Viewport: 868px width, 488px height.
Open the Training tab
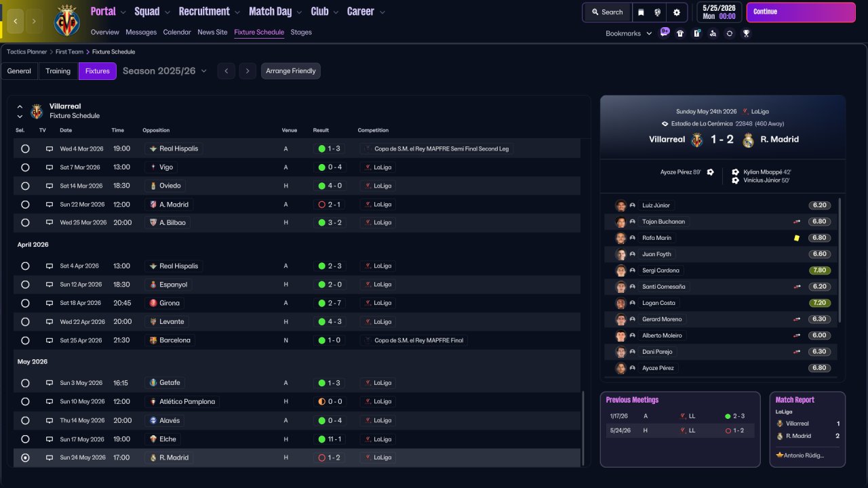click(58, 71)
